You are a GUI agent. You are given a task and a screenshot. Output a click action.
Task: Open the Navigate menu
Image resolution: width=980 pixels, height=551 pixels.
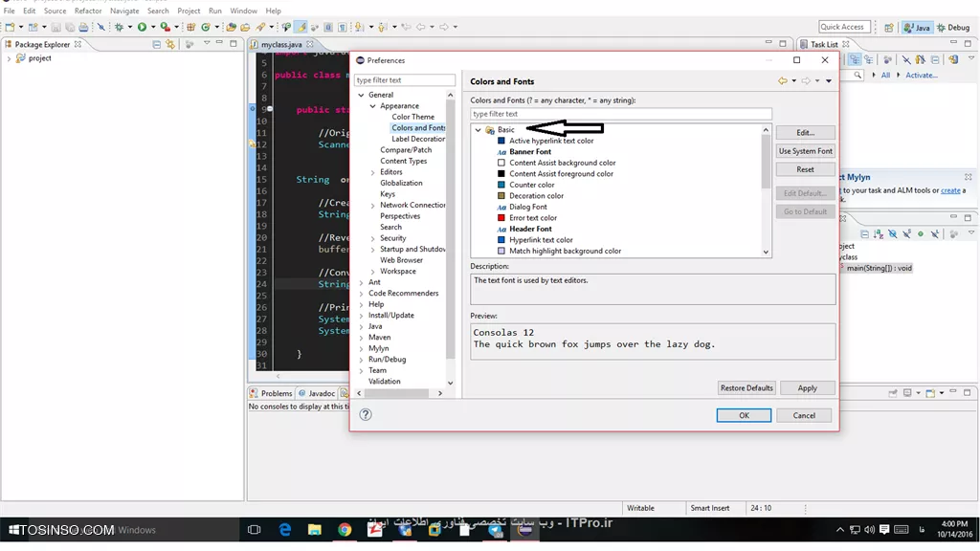click(x=124, y=11)
